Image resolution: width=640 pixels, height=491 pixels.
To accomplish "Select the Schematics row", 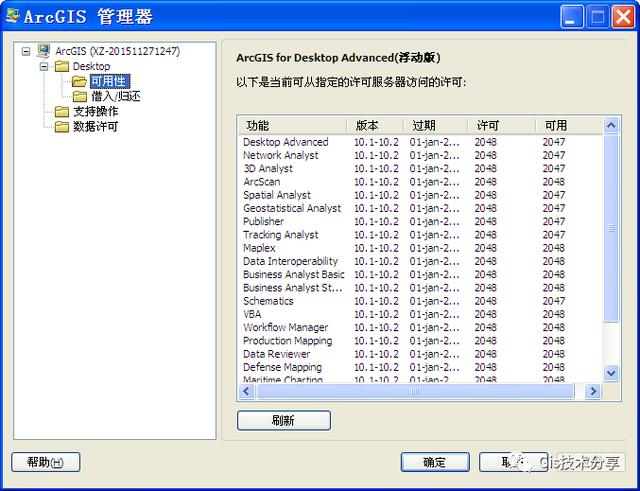I will [420, 301].
